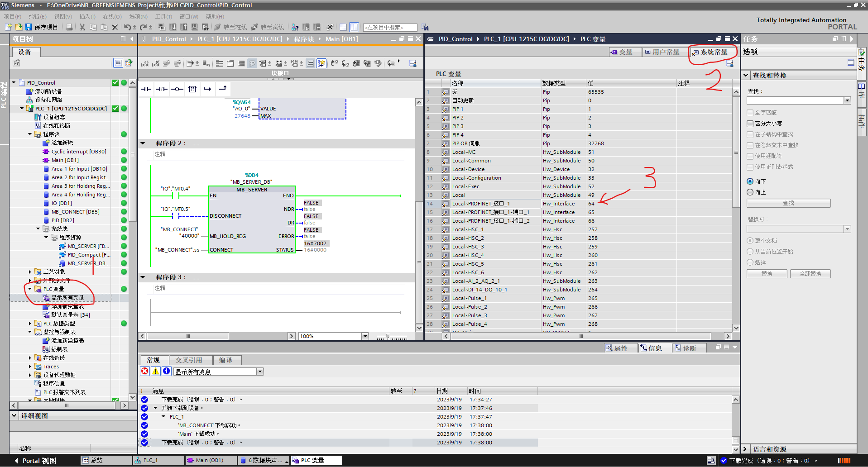Switch to the 用户常量 tab
This screenshot has width=868, height=467.
point(662,52)
